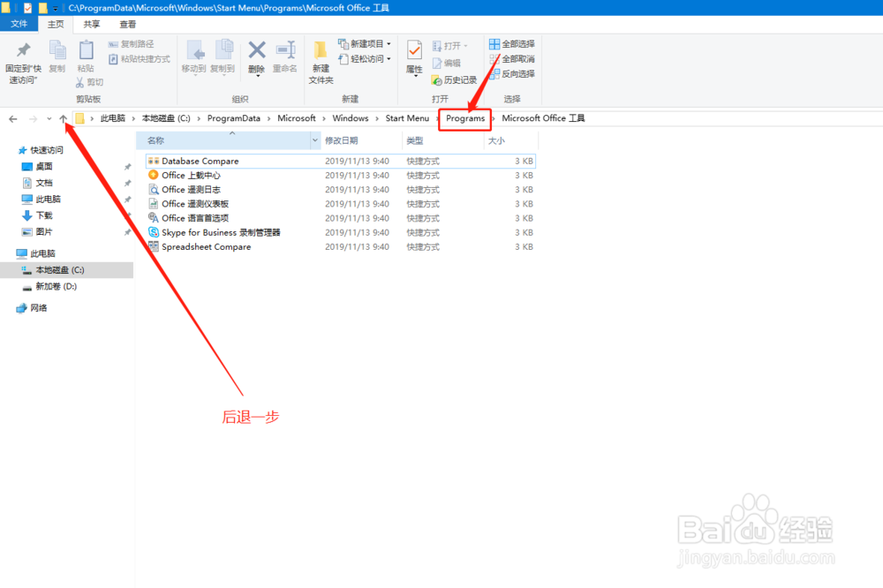Select the Office 语言首选项 shortcut
Screen dimensions: 883x588
pos(340,218)
